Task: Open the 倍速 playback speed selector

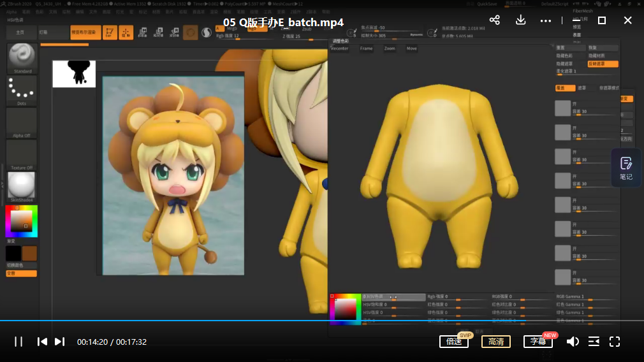Action: click(454, 342)
